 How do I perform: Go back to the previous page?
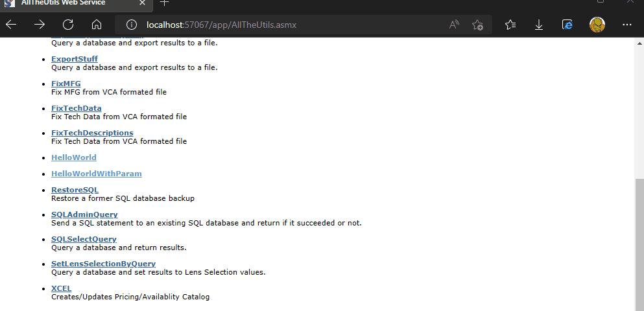pos(11,25)
